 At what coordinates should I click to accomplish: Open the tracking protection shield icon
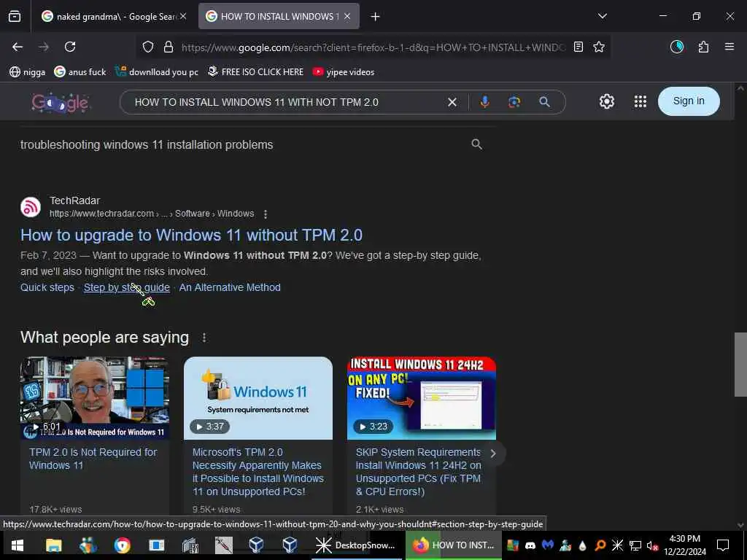point(148,47)
